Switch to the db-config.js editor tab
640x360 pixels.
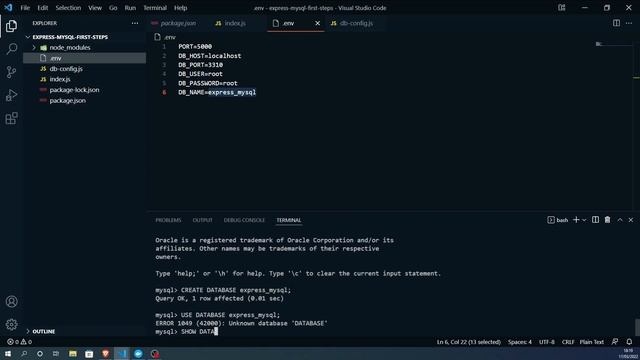coord(356,23)
